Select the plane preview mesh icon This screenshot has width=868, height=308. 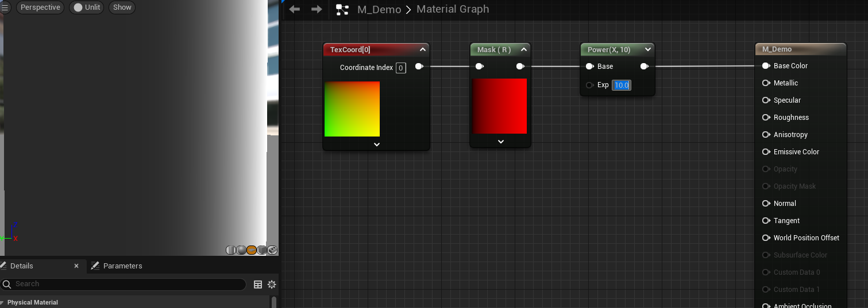(x=252, y=250)
